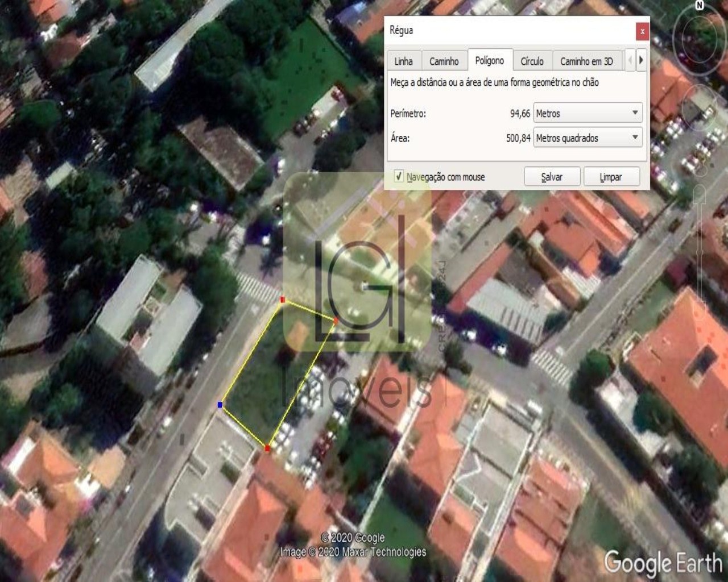
Task: Select the bottom red polygon vertex
Action: (x=267, y=448)
